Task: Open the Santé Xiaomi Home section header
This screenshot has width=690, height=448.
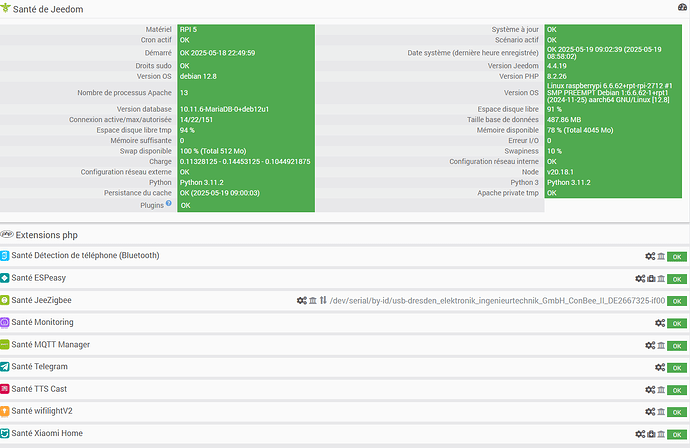Action: pos(47,433)
